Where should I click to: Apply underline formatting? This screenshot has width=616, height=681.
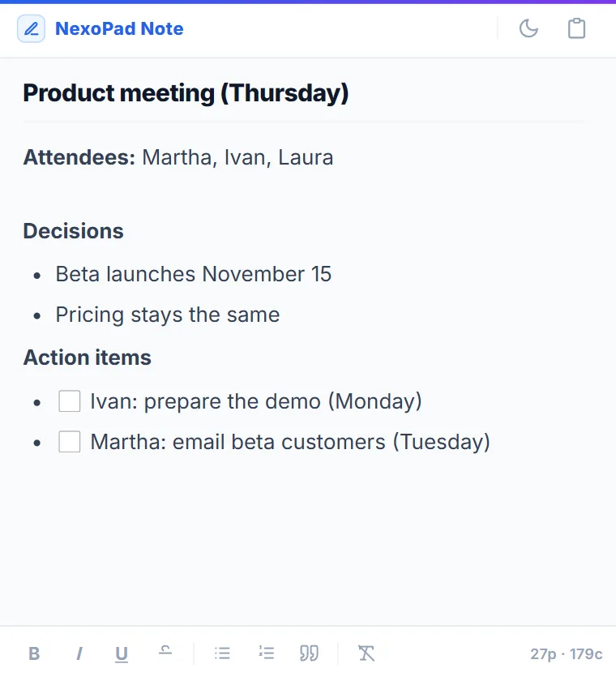tap(122, 653)
